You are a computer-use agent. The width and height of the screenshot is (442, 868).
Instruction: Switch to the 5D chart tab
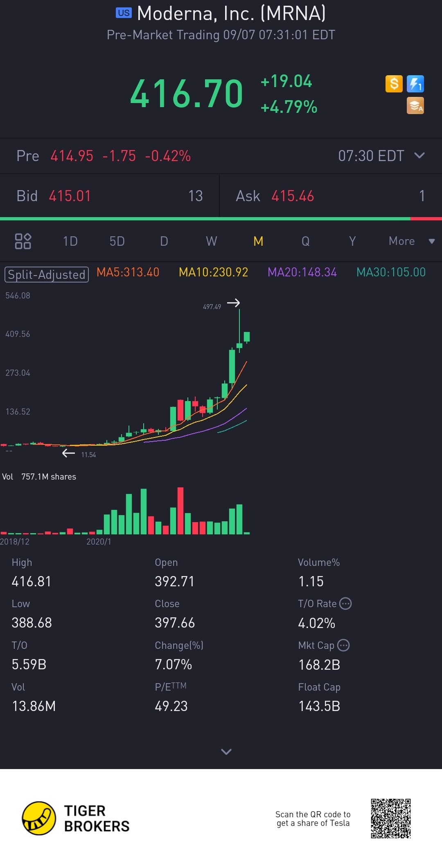(x=117, y=241)
